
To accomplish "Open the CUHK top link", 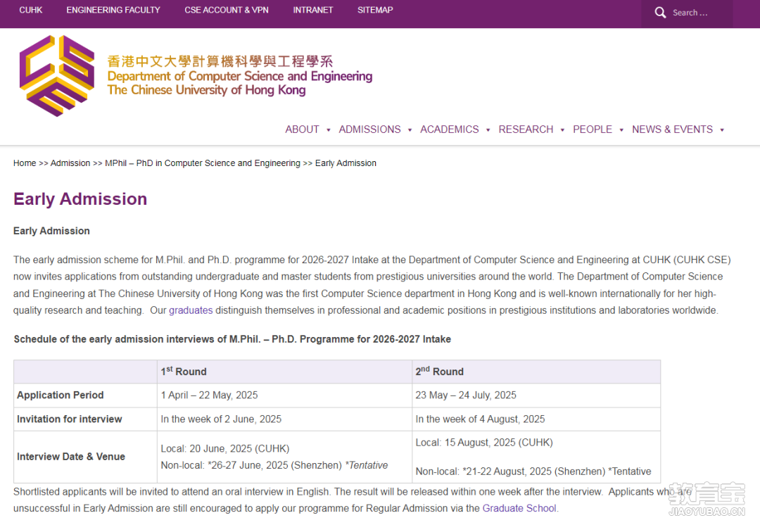I will tap(30, 10).
